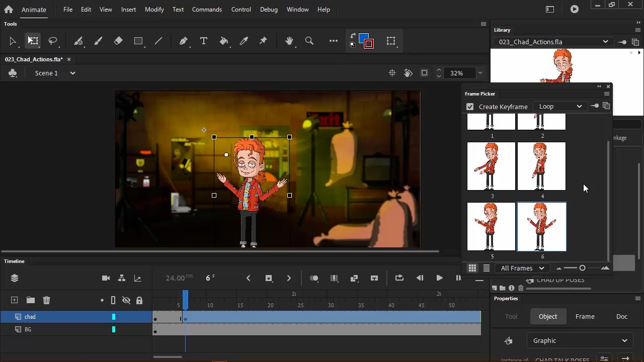Open the Add Camera icon in timeline
644x362 pixels.
click(x=106, y=278)
